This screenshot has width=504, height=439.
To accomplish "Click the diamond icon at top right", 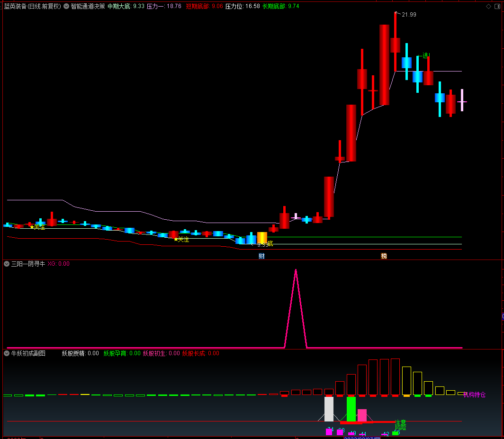I will pyautogui.click(x=488, y=7).
